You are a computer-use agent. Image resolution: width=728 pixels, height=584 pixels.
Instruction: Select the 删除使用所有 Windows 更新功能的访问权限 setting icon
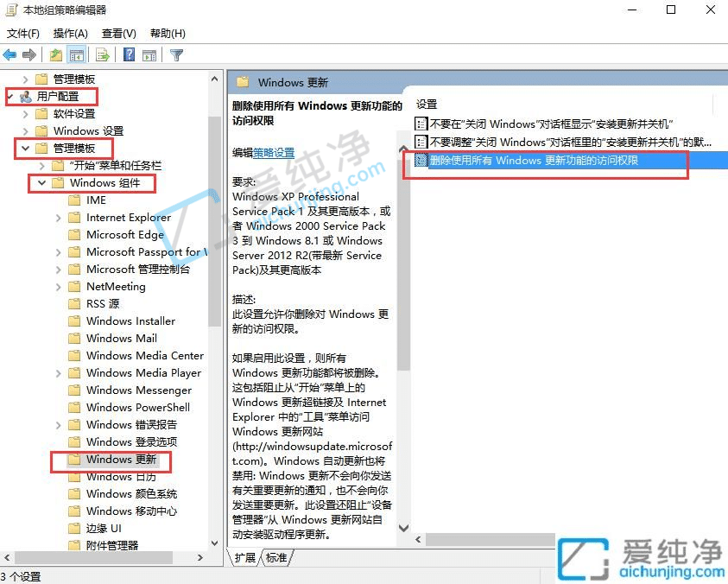click(421, 161)
